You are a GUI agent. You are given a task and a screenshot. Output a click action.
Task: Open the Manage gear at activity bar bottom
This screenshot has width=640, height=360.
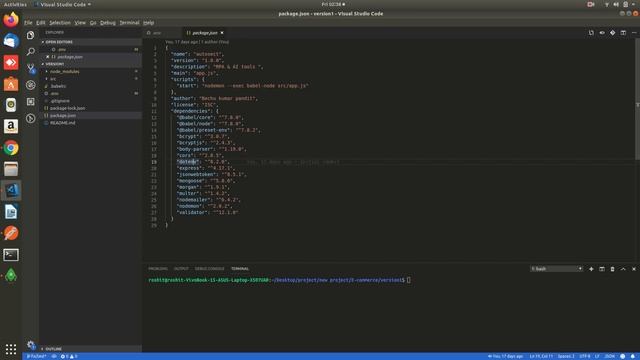point(31,344)
